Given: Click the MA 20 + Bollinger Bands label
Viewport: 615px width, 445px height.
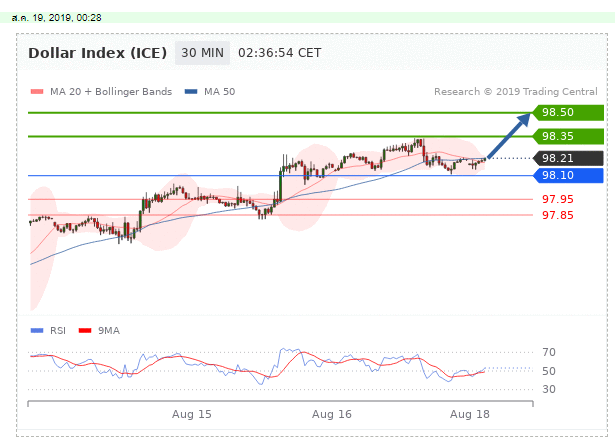Looking at the screenshot, I should 111,92.
